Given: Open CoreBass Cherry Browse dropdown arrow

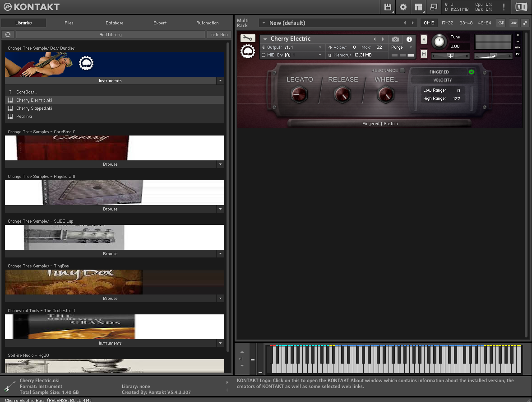Looking at the screenshot, I should pyautogui.click(x=220, y=164).
